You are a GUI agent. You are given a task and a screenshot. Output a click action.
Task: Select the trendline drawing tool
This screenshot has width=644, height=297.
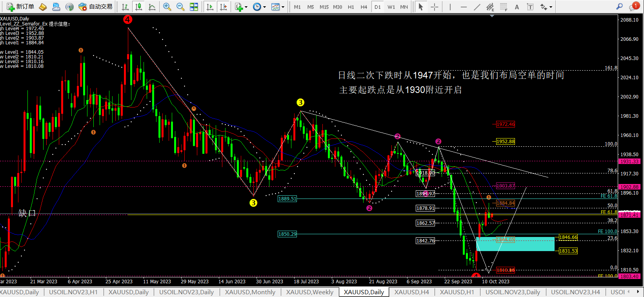pyautogui.click(x=477, y=7)
